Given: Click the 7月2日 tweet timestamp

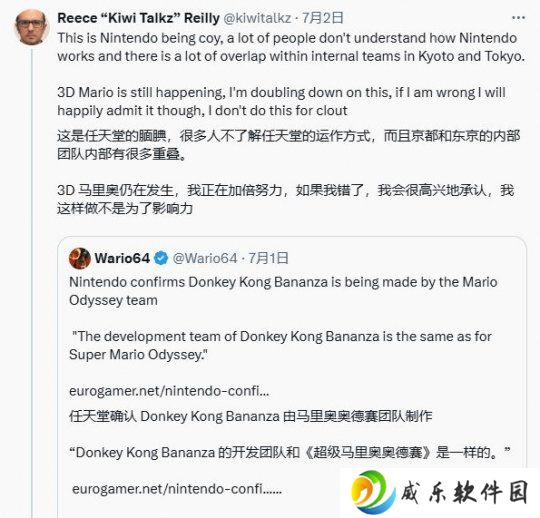Looking at the screenshot, I should point(323,18).
